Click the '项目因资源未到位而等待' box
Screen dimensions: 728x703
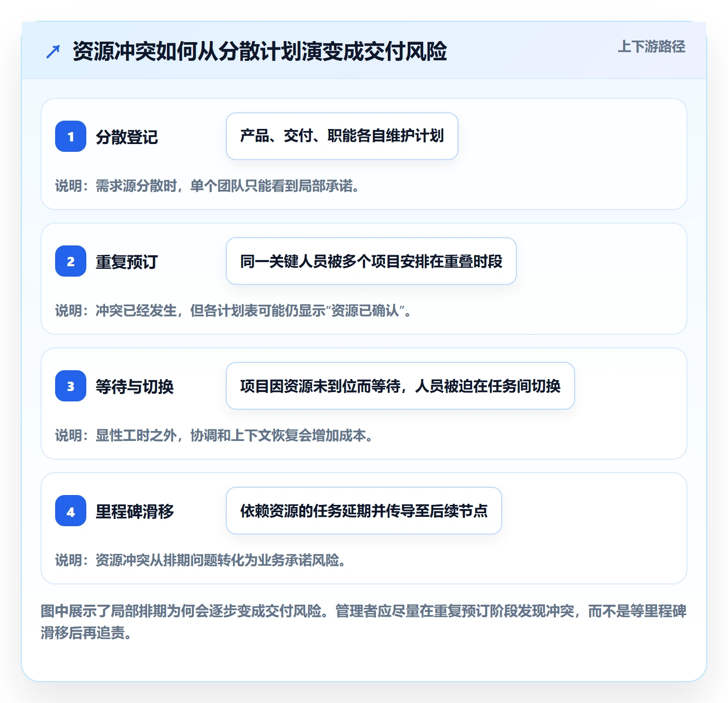[x=400, y=386]
